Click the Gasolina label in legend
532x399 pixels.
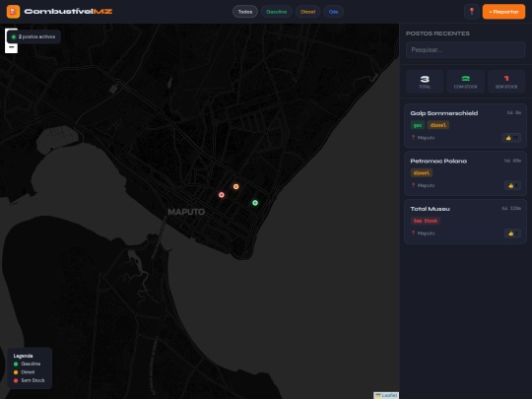pyautogui.click(x=31, y=365)
